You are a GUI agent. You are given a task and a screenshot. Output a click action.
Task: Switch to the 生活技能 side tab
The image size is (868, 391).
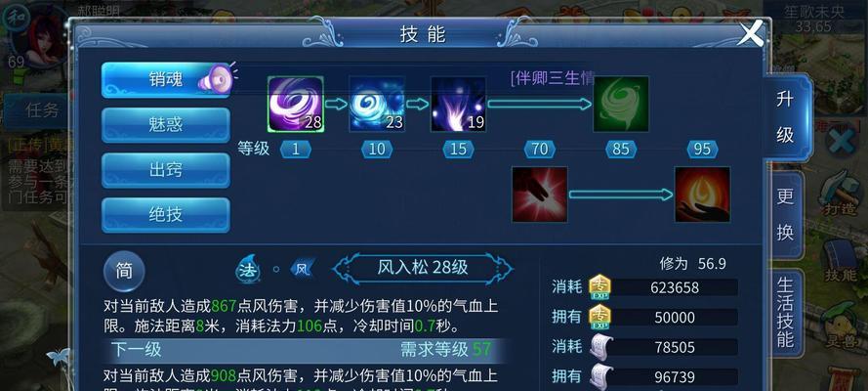[785, 312]
